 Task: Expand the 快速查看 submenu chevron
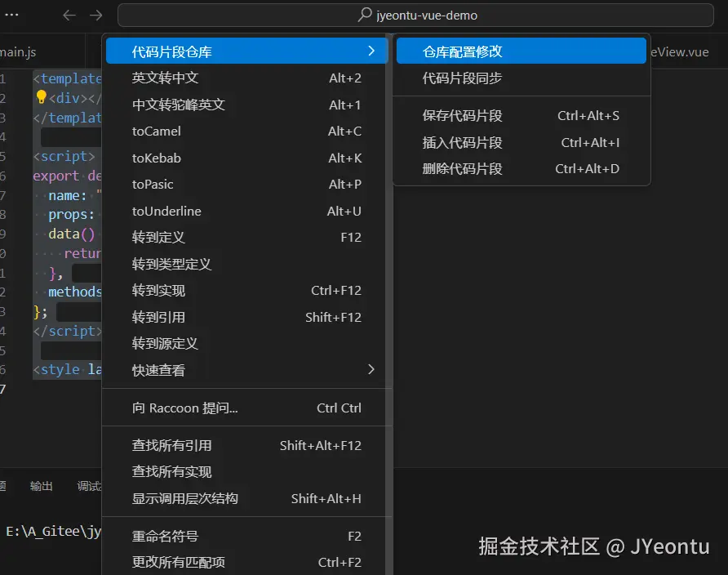pyautogui.click(x=371, y=369)
